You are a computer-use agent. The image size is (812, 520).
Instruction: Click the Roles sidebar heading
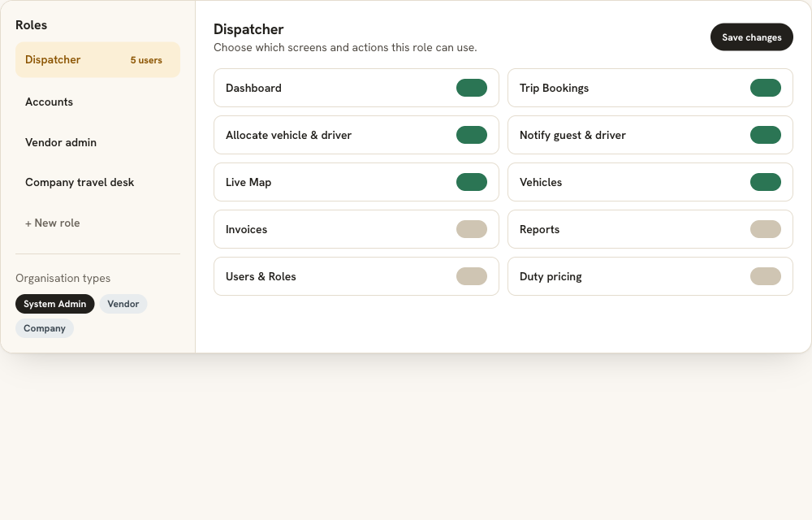pos(31,25)
